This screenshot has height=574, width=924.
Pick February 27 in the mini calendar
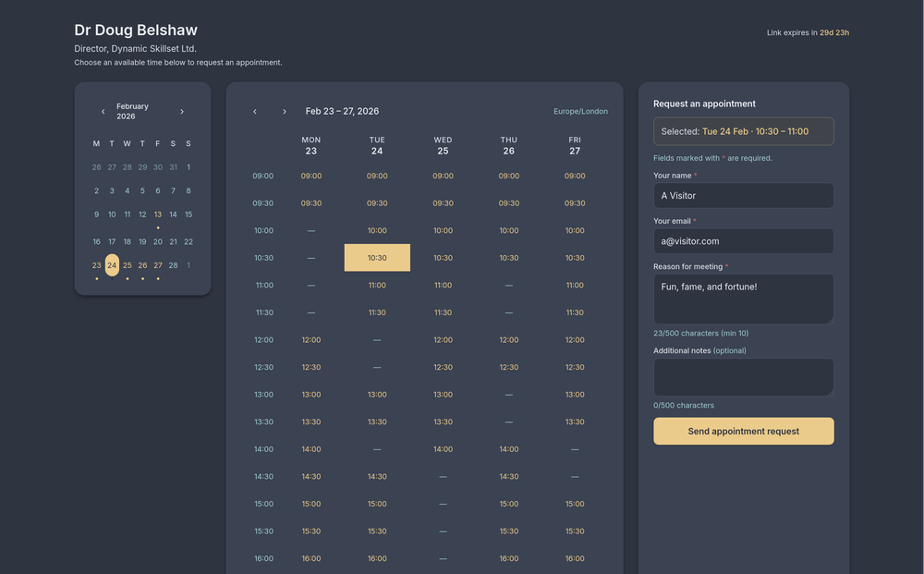pyautogui.click(x=157, y=264)
